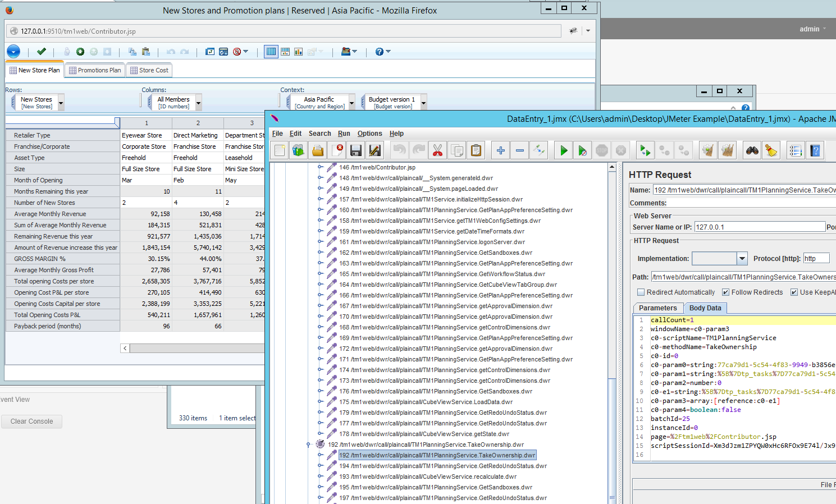Start the test with the green play icon
This screenshot has height=504, width=836.
tap(564, 150)
